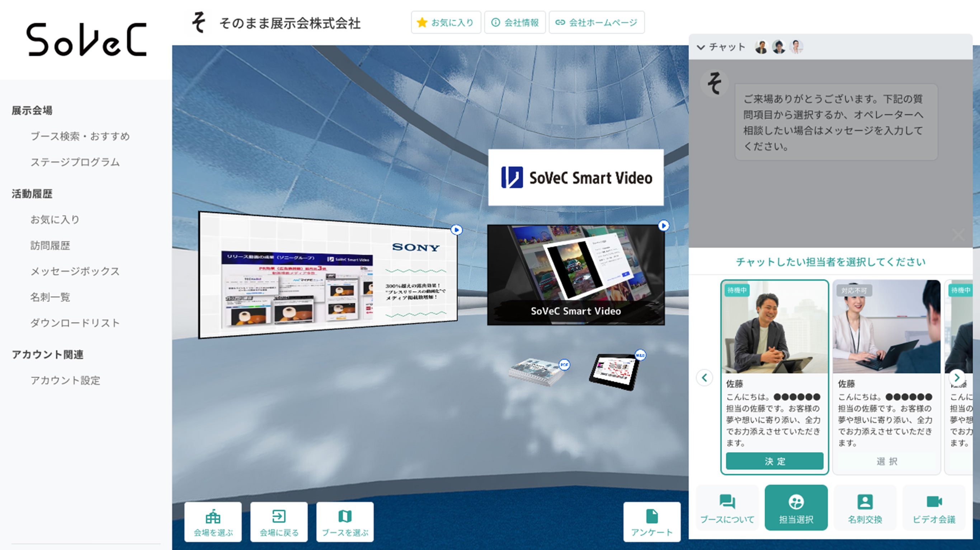This screenshot has height=550, width=980.
Task: Click the SoVeC Smart Video screen
Action: (576, 275)
